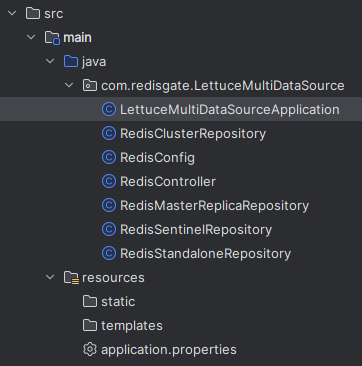362x366 pixels.
Task: Click the static folder icon
Action: click(90, 301)
